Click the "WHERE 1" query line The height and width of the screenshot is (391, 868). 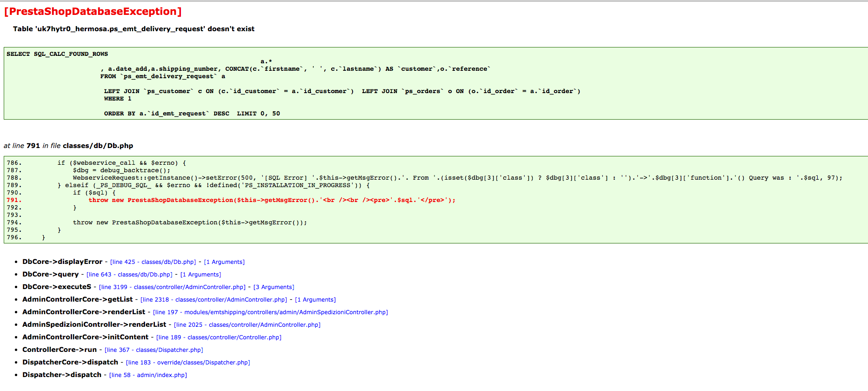pos(118,99)
